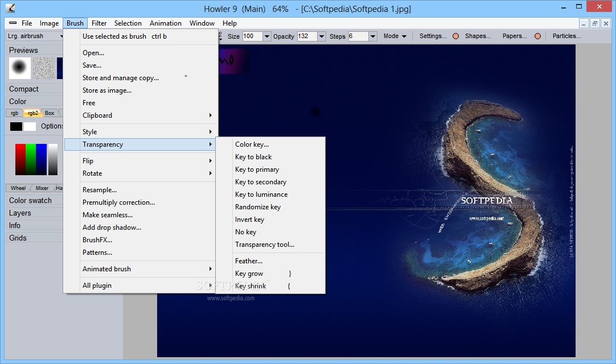Open the Animation menu
The height and width of the screenshot is (364, 616).
[x=166, y=23]
